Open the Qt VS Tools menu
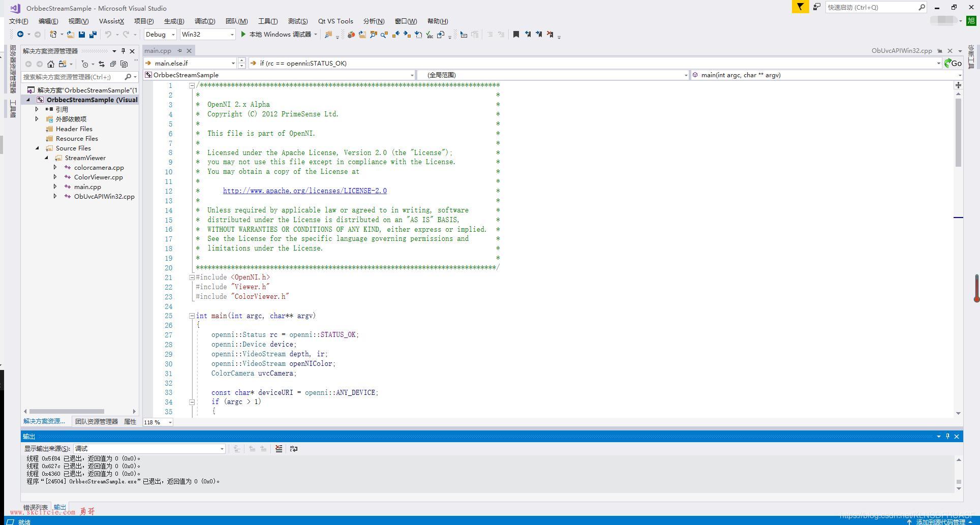The width and height of the screenshot is (980, 525). (335, 21)
